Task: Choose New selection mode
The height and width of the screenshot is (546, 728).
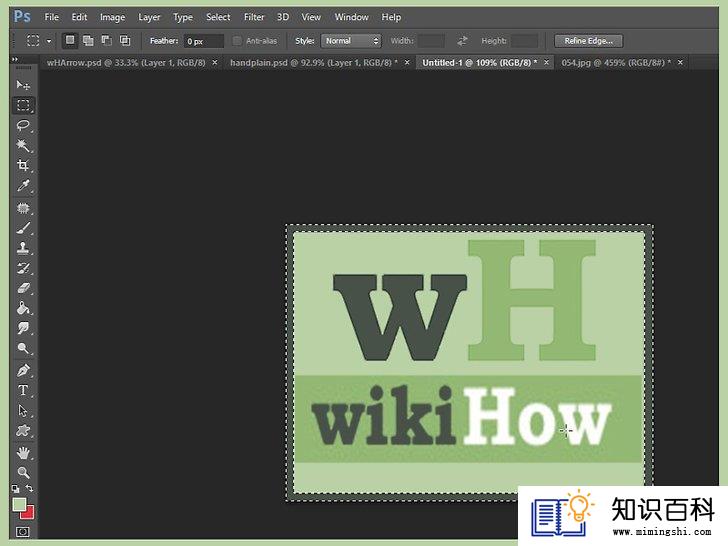Action: [70, 40]
